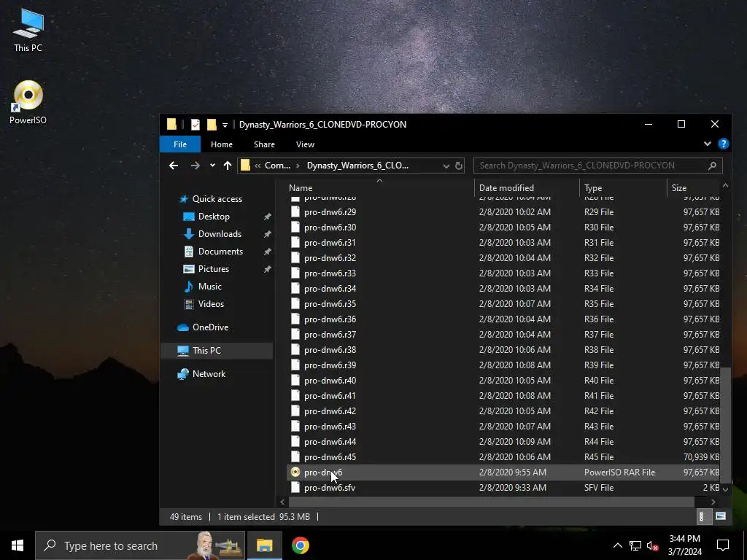Switch to Large icons view layout
747x560 pixels.
click(721, 516)
